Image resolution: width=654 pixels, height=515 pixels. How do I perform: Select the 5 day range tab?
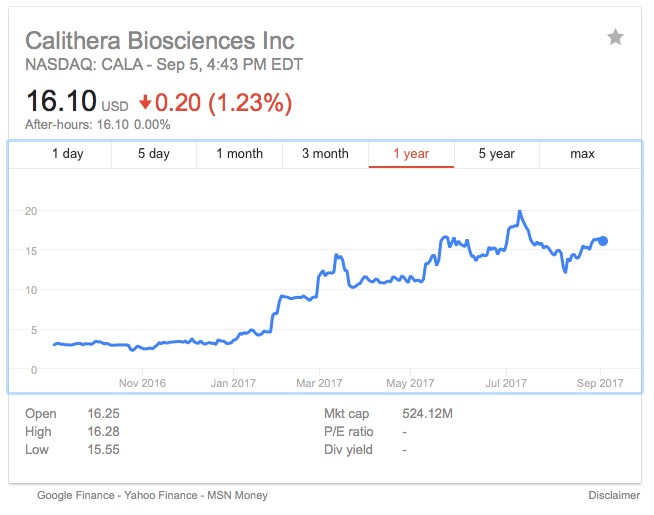tap(154, 154)
